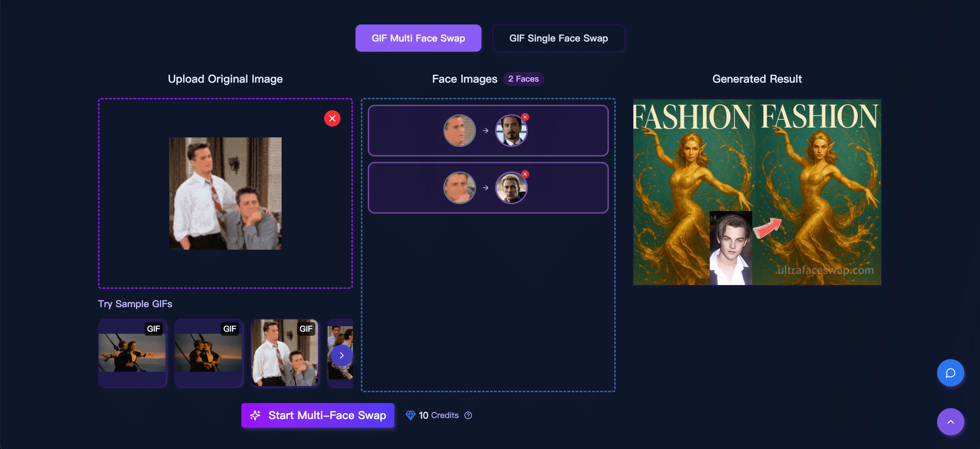Screen dimensions: 980x449
Task: Open the generated FASHION result image
Action: coord(757,192)
